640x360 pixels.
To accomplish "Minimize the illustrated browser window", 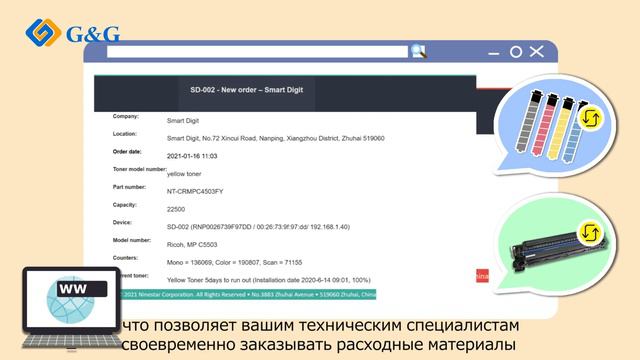I will coord(493,53).
